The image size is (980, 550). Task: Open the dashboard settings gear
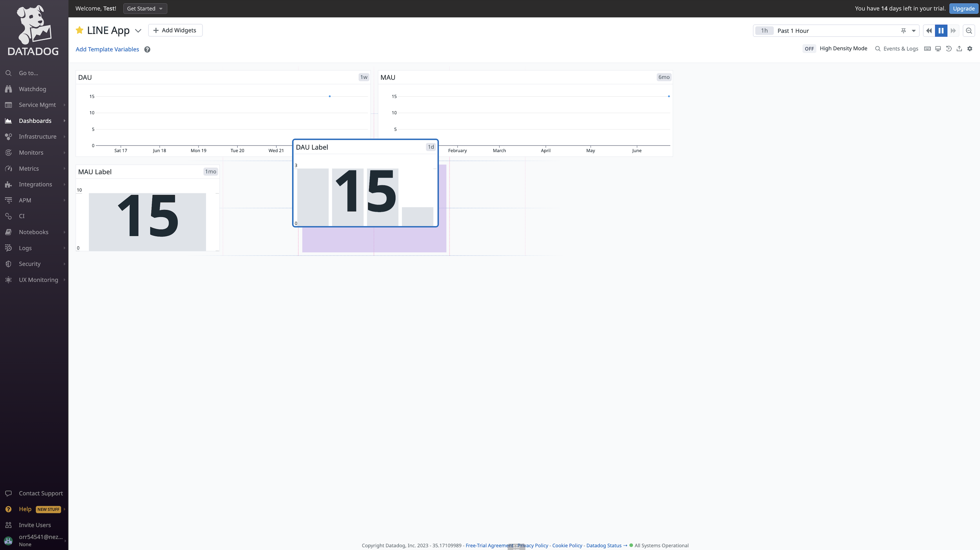[970, 49]
